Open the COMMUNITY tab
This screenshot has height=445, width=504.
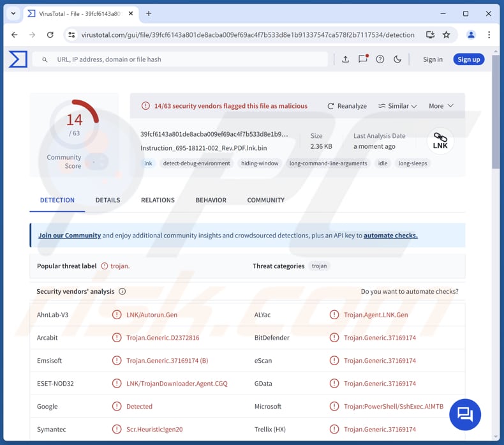(266, 200)
